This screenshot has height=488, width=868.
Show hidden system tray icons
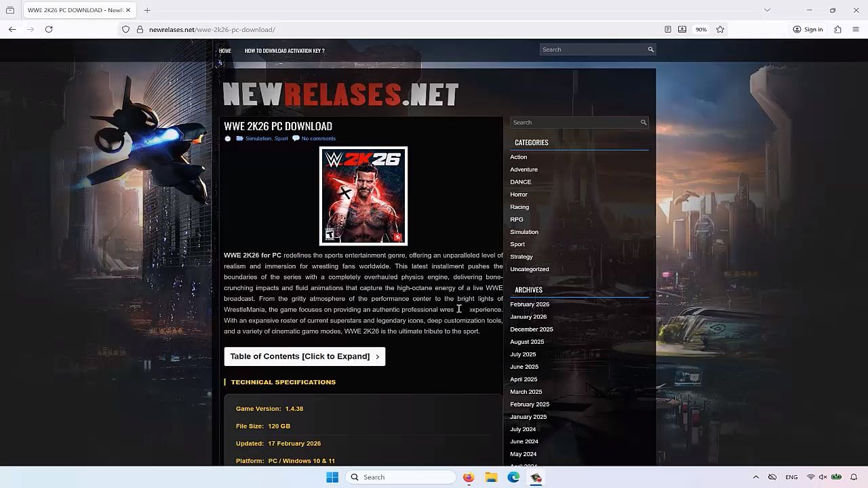click(x=755, y=477)
